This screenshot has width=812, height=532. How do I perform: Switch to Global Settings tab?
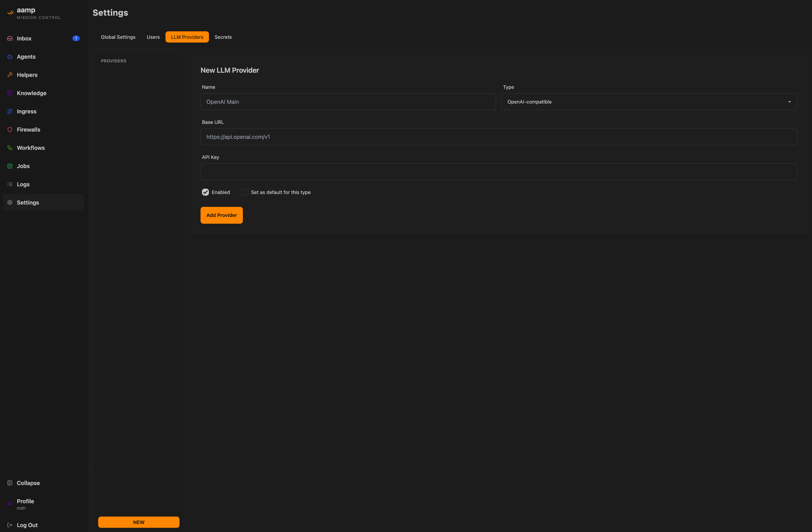118,37
